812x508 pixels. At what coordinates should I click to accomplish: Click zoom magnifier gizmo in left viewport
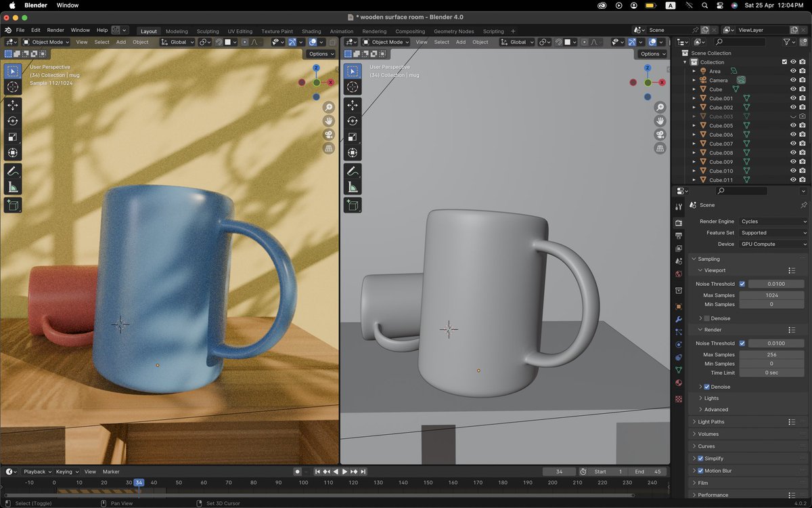(x=329, y=107)
